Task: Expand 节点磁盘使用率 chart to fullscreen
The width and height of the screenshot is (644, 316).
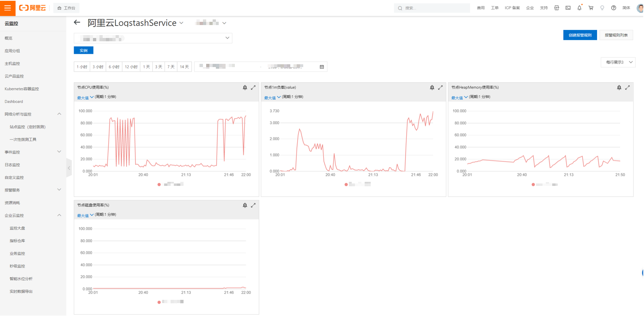Action: 253,205
